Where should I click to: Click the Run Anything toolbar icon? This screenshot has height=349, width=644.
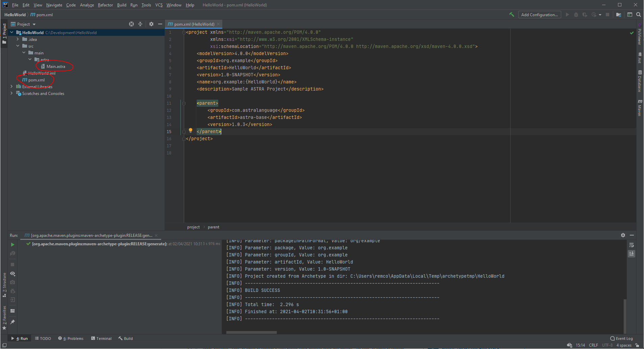point(630,15)
